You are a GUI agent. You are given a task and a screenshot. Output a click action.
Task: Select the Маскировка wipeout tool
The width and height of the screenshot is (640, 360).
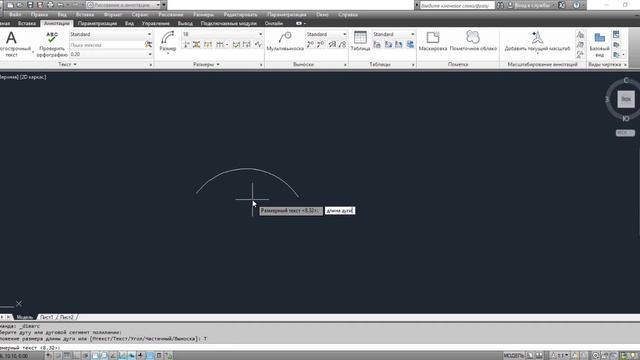click(x=433, y=41)
